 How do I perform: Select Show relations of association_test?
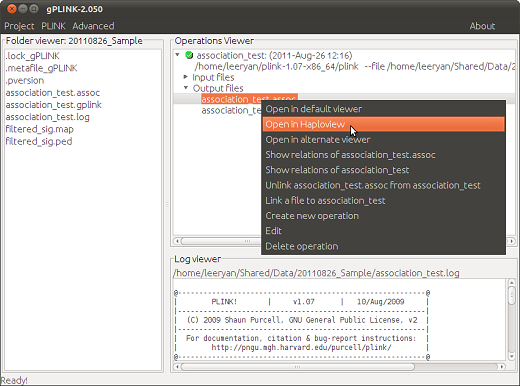pos(383,170)
